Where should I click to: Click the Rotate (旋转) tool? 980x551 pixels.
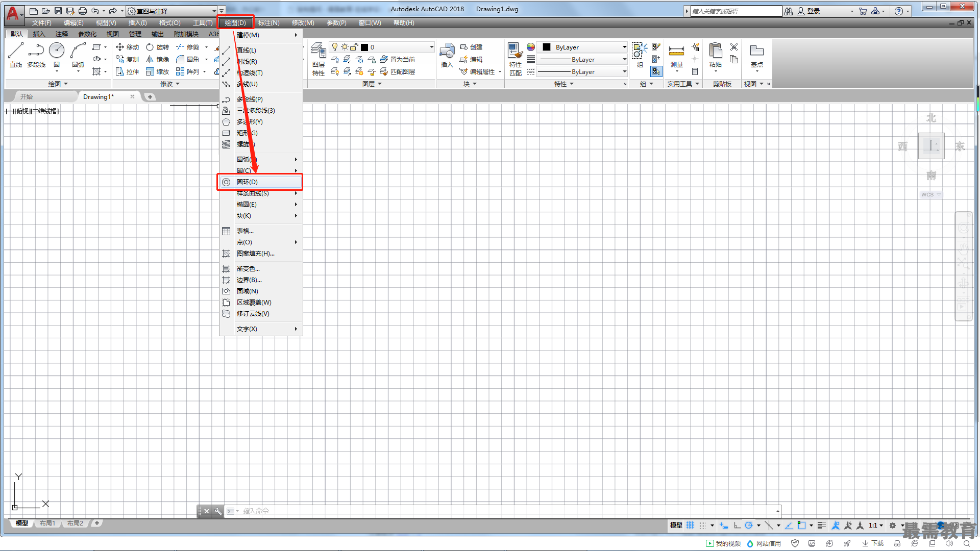157,47
